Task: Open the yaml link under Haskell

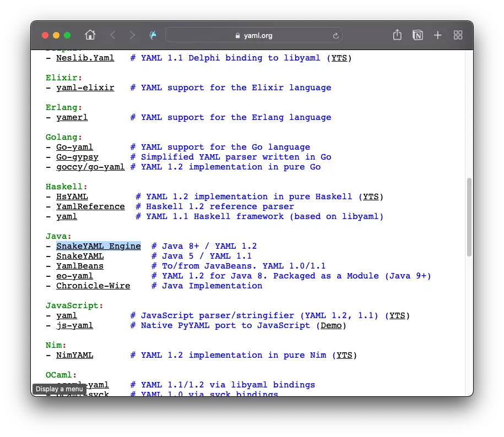Action: [x=67, y=216]
